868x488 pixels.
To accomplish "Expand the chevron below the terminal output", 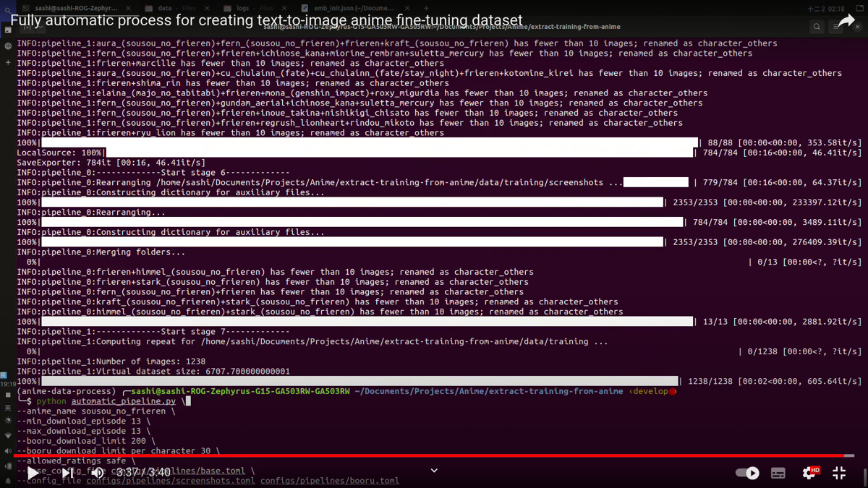I will [433, 470].
